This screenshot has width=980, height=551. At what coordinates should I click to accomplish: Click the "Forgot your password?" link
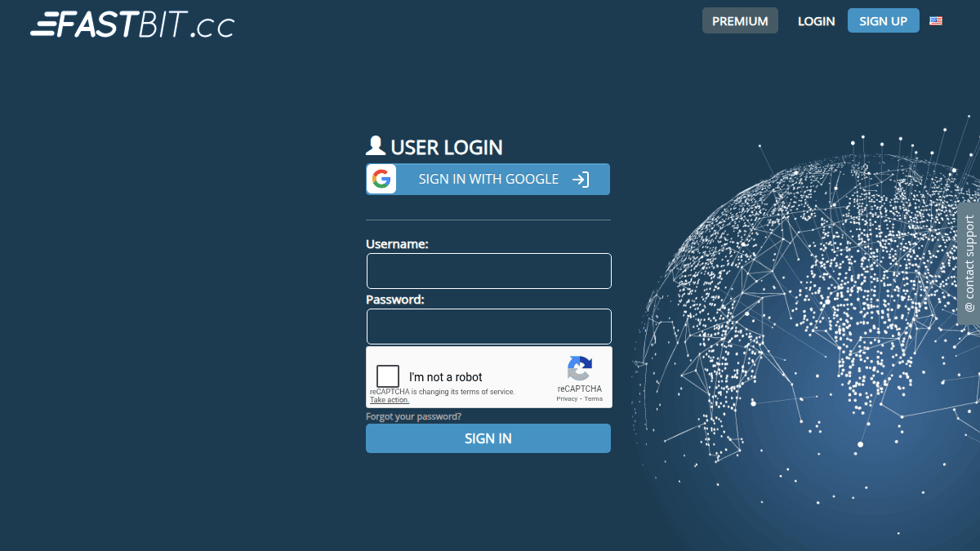pos(412,416)
